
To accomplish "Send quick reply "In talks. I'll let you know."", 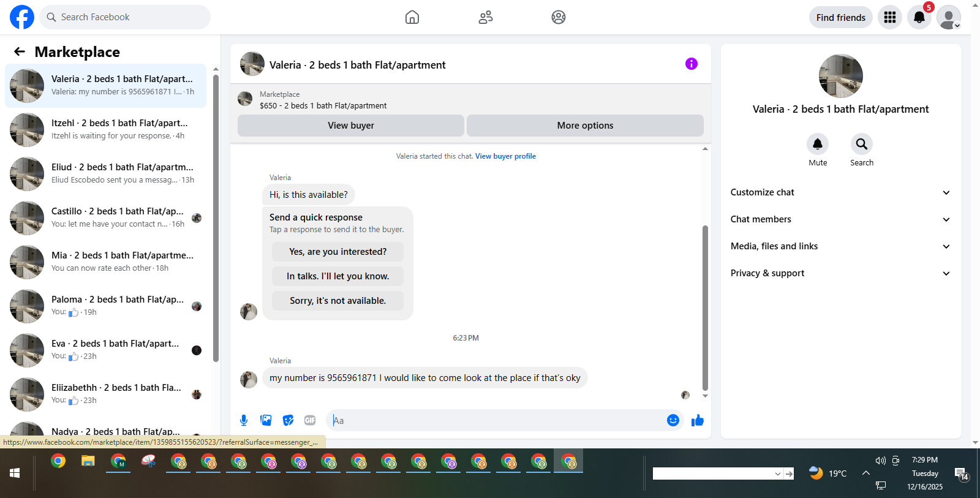I will click(337, 276).
